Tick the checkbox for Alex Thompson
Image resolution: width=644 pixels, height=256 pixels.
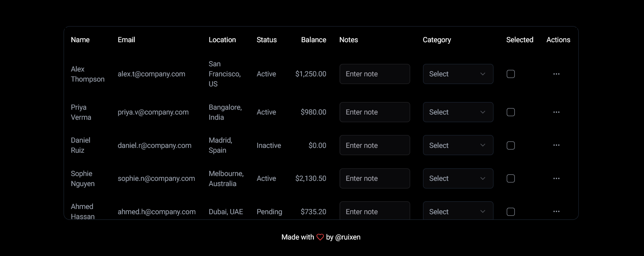(510, 74)
